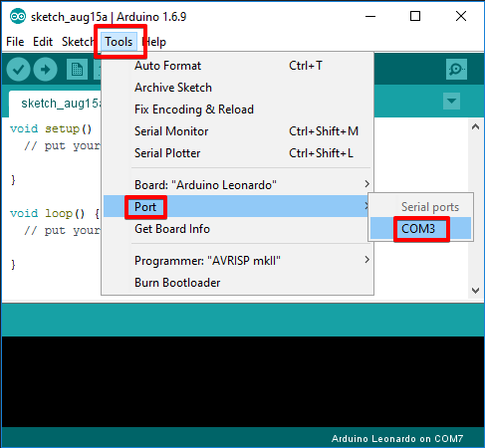Expand the Board "Arduino Leonardo" submenu
The width and height of the screenshot is (485, 448).
click(x=237, y=185)
